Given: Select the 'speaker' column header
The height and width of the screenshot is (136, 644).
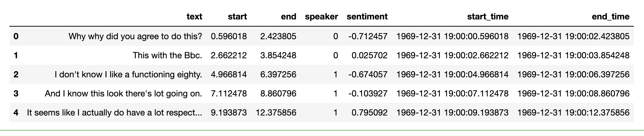Looking at the screenshot, I should coord(321,17).
